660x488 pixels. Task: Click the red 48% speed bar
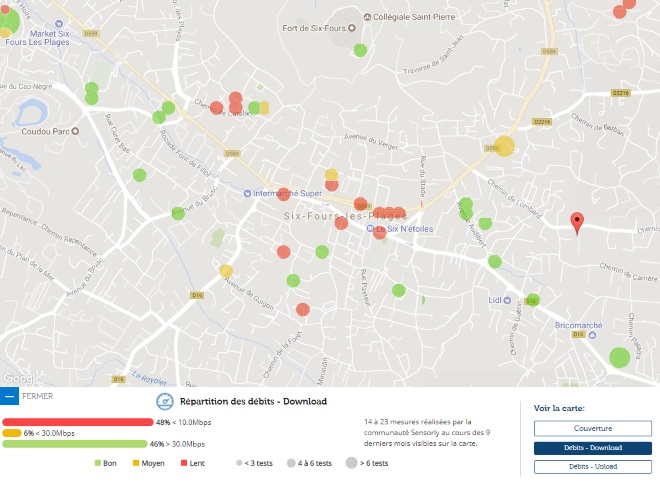pyautogui.click(x=78, y=422)
